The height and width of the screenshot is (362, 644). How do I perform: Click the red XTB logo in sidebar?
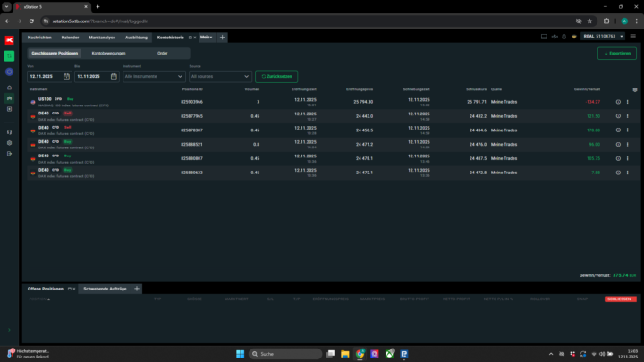[9, 40]
